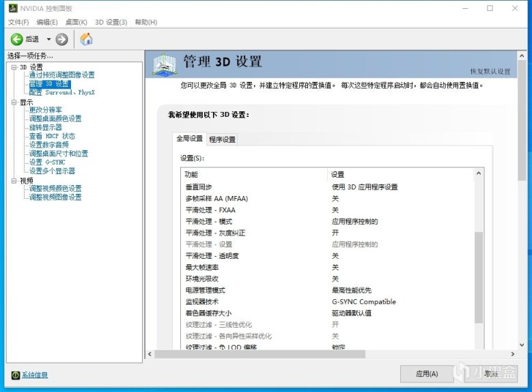Open 通过预览调整图像设置 in the task tree
Screen dimensions: 532x392
[x=61, y=75]
